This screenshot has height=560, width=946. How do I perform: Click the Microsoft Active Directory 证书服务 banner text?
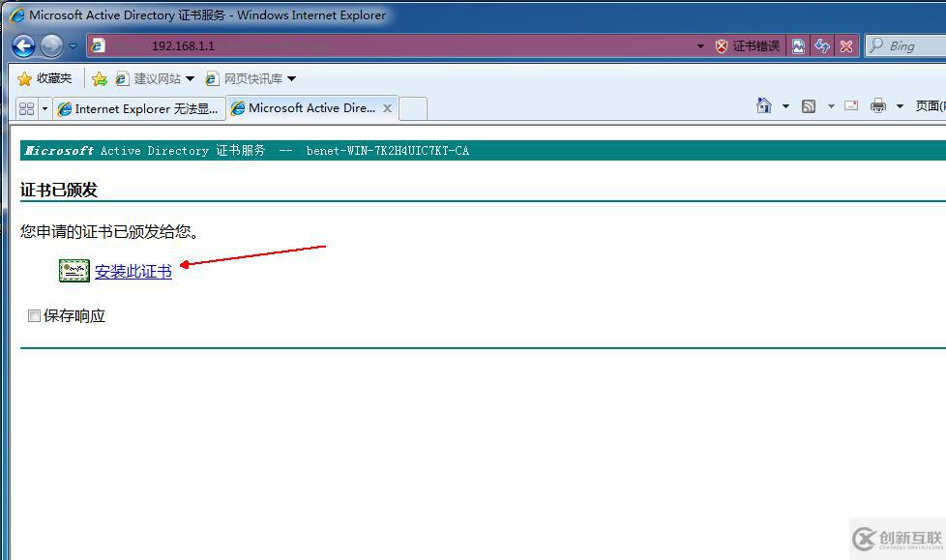click(x=145, y=151)
